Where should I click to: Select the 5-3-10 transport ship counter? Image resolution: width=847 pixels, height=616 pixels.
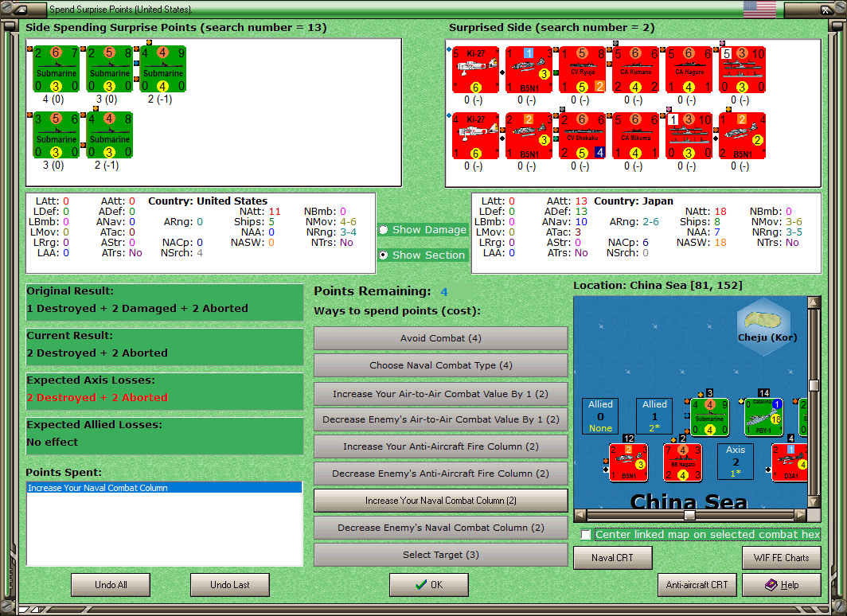point(743,70)
